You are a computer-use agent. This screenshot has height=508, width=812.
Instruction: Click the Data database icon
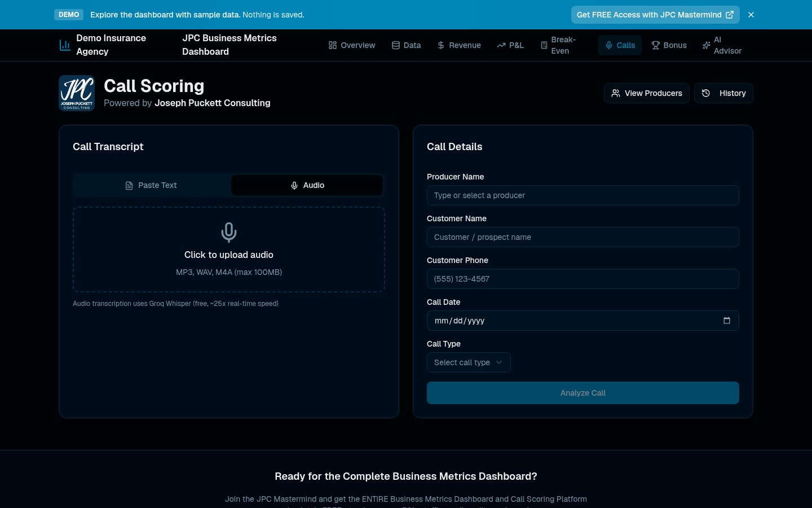[x=396, y=45]
